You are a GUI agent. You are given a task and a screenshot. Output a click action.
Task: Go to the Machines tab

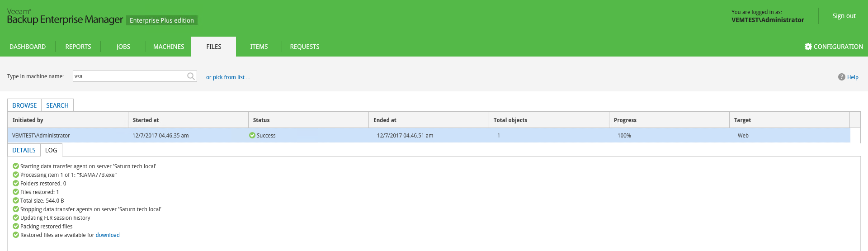[x=169, y=47]
